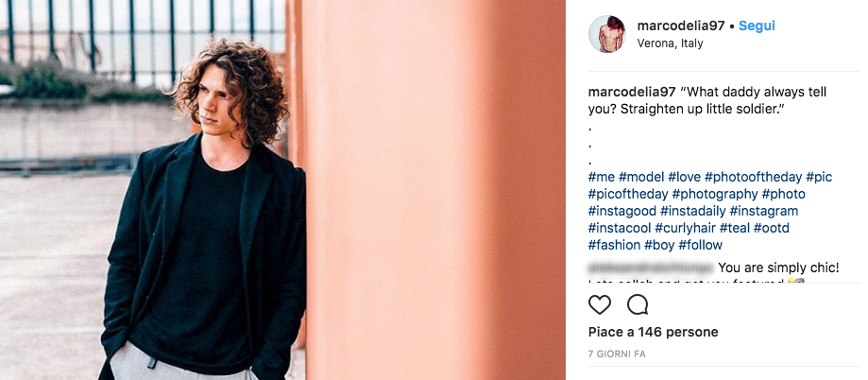
Task: Open the #photography hashtag
Action: point(715,195)
